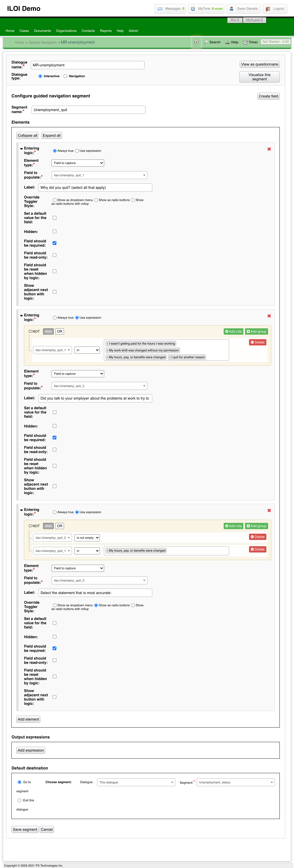
Task: Click the Guided Navigation breadcrumb link
Action: click(43, 42)
